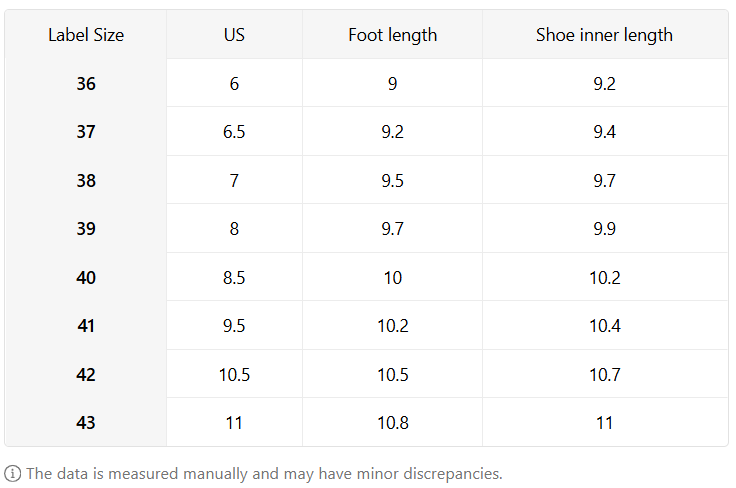Click the Shoe inner length header
The width and height of the screenshot is (736, 488).
(x=604, y=35)
